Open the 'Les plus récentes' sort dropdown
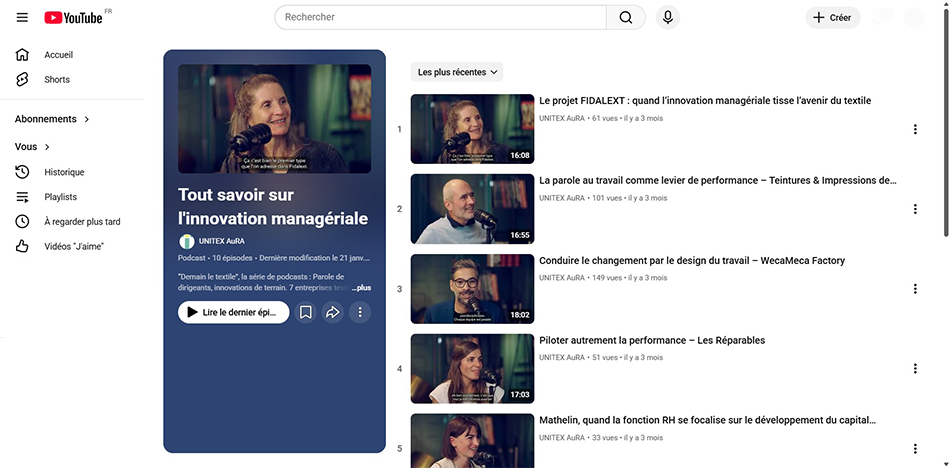Image resolution: width=950 pixels, height=468 pixels. (456, 72)
